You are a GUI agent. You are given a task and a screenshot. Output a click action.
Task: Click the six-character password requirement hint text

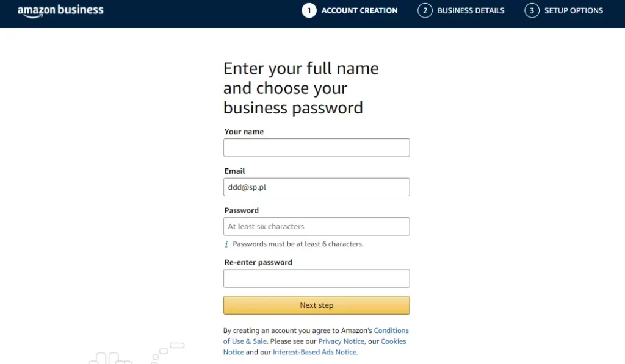click(x=298, y=244)
